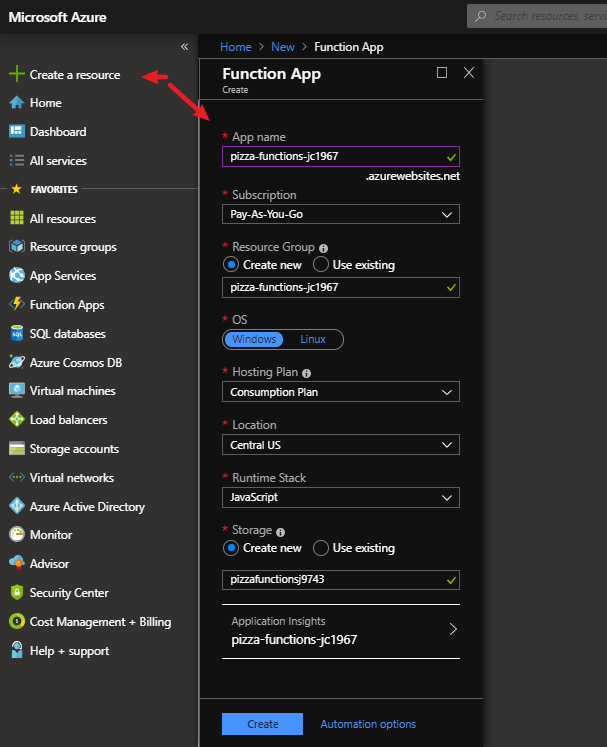Click the Dashboard icon
The height and width of the screenshot is (747, 607).
coord(17,131)
